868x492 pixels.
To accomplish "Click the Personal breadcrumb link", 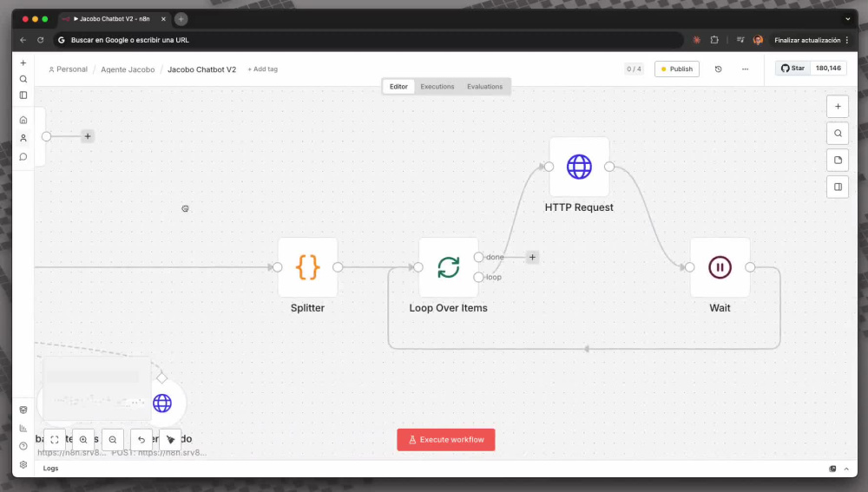I will click(x=68, y=69).
